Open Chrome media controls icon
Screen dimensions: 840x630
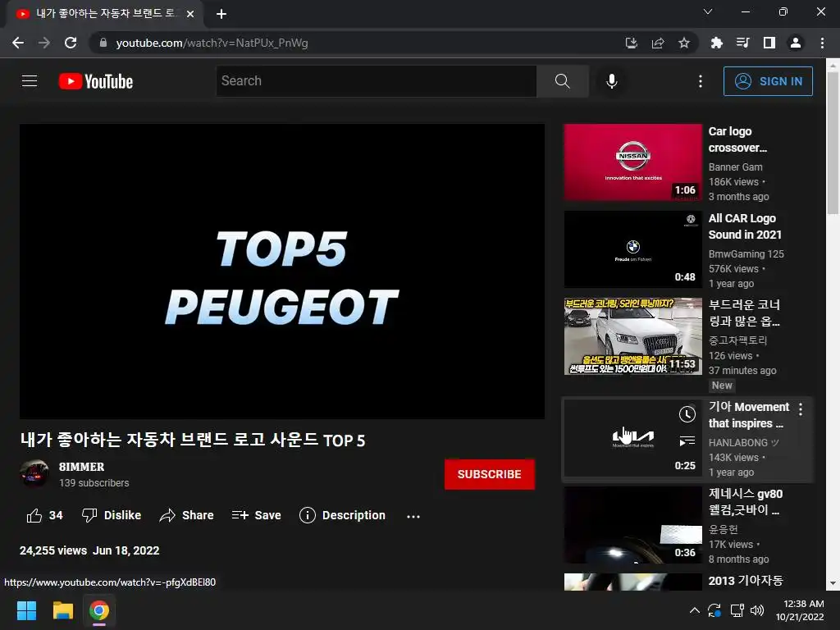(742, 43)
